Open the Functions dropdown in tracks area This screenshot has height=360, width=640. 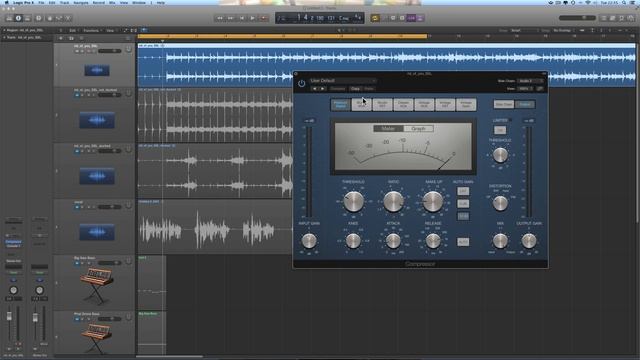(92, 30)
